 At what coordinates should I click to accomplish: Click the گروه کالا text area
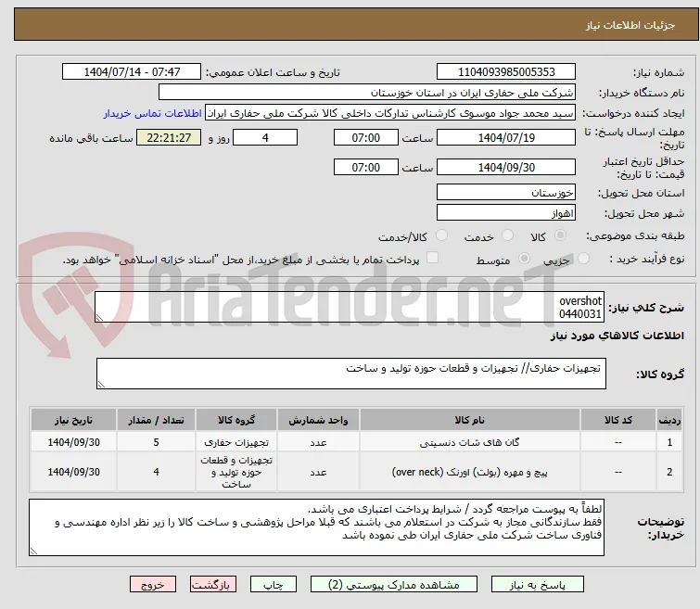[351, 374]
